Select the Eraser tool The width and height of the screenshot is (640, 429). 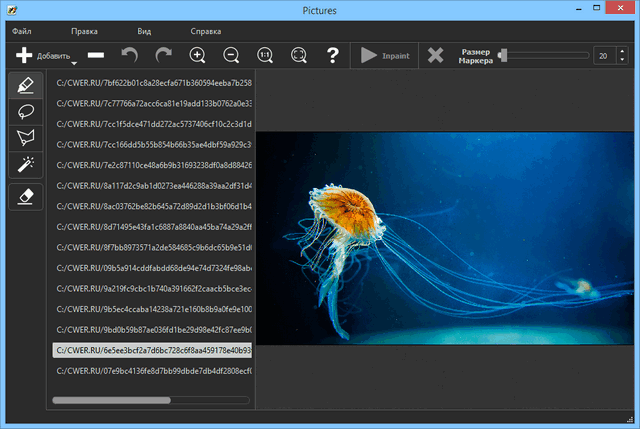click(25, 197)
